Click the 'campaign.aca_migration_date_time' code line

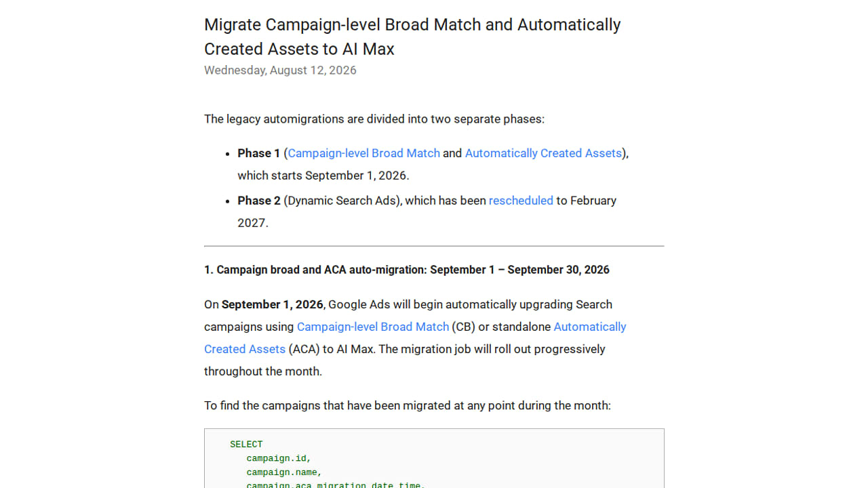pos(336,485)
